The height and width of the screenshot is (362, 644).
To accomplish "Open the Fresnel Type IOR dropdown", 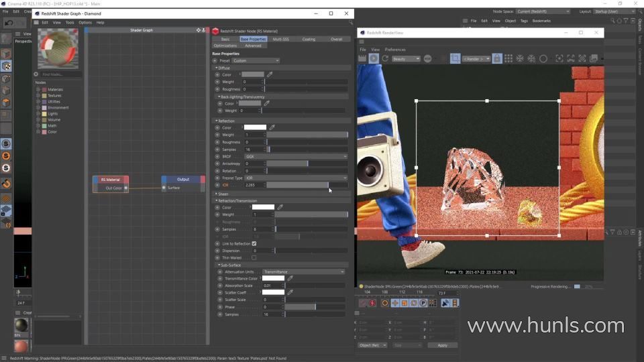I will (296, 178).
